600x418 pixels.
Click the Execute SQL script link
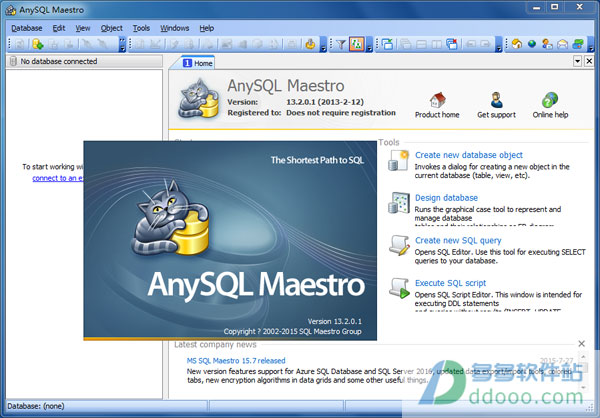point(450,283)
